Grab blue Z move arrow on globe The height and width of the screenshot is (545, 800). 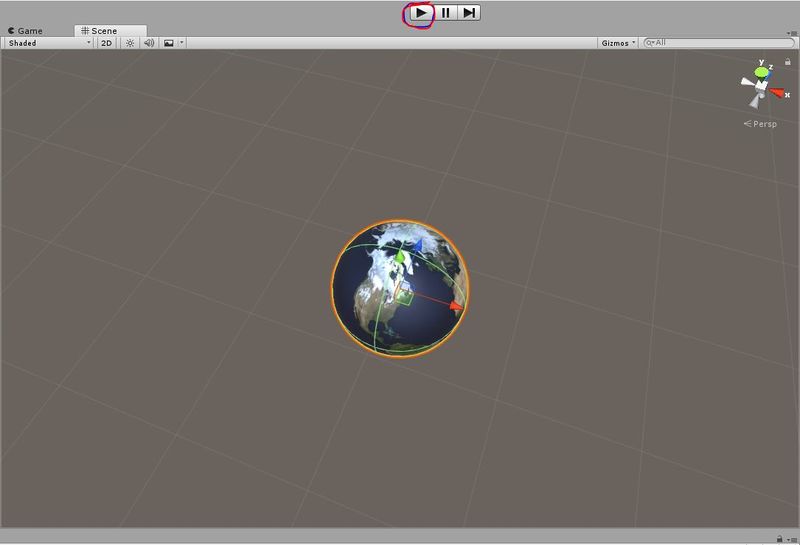point(418,246)
